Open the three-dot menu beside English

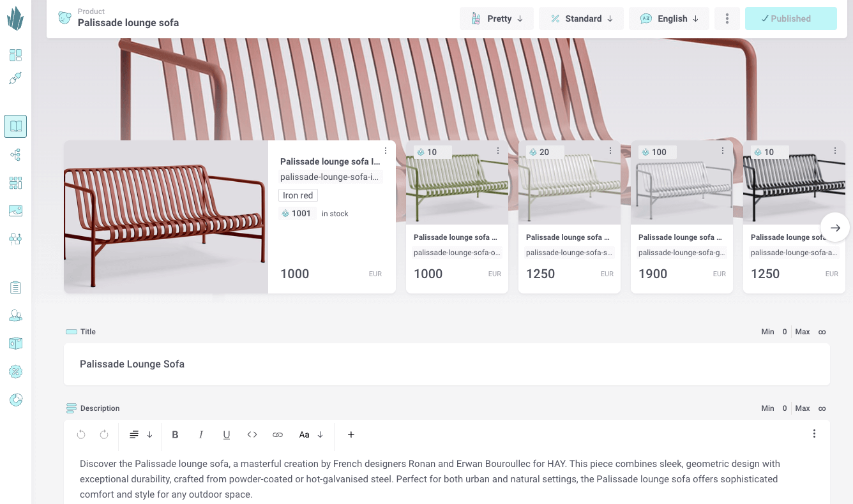pos(727,19)
